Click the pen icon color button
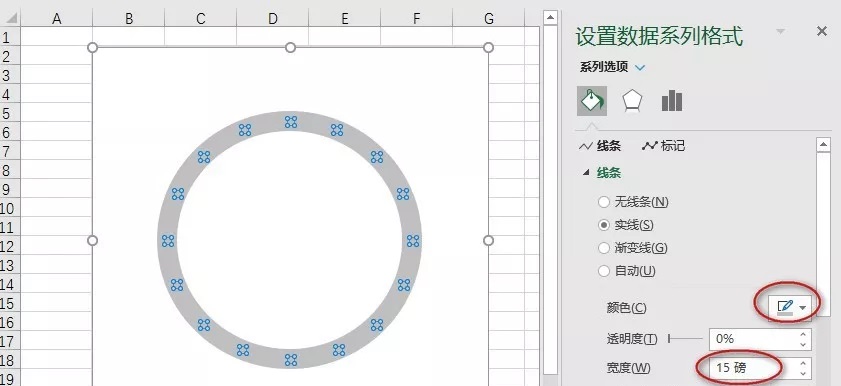The height and width of the screenshot is (386, 841). click(785, 307)
